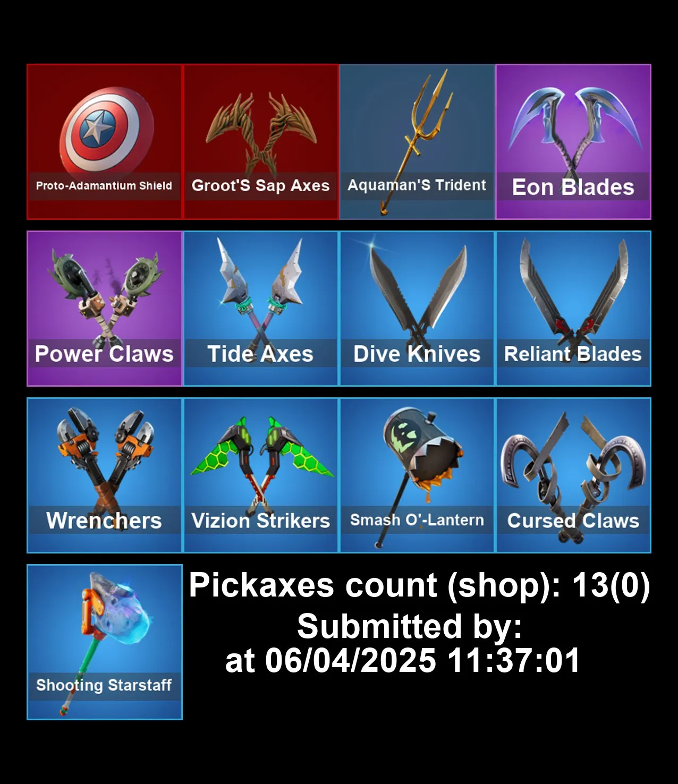Select the Wrenchers pickaxe tile
Viewport: 678px width, 784px height.
104,475
